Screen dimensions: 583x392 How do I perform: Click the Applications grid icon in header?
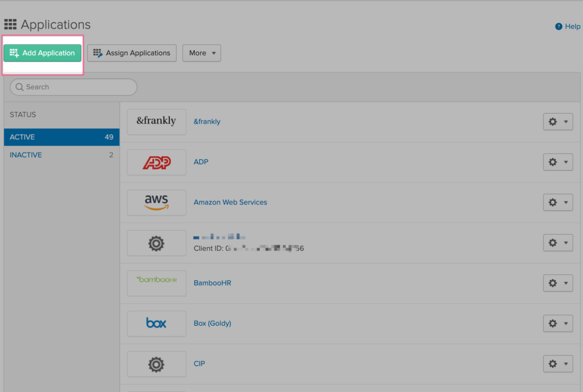pos(10,24)
